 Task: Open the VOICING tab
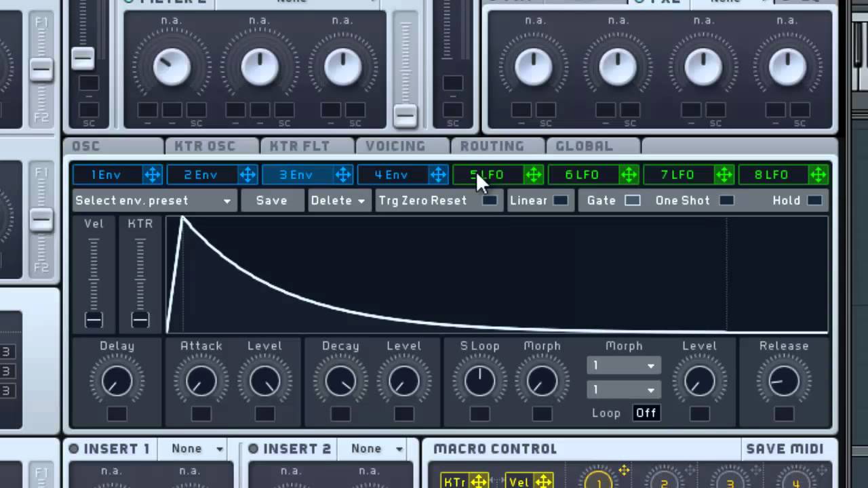402,146
